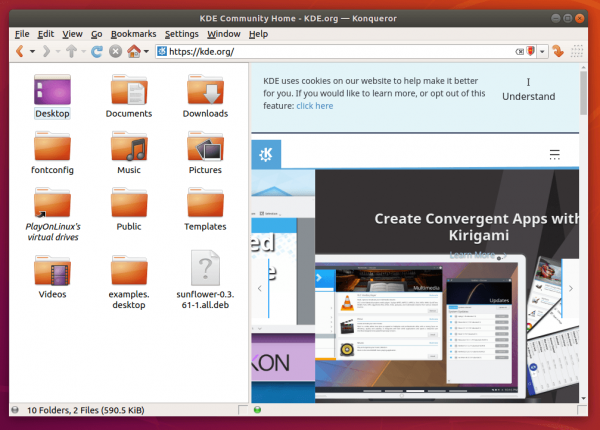Screen dimensions: 600x430
Task: Select the Templates folder
Action: point(205,209)
